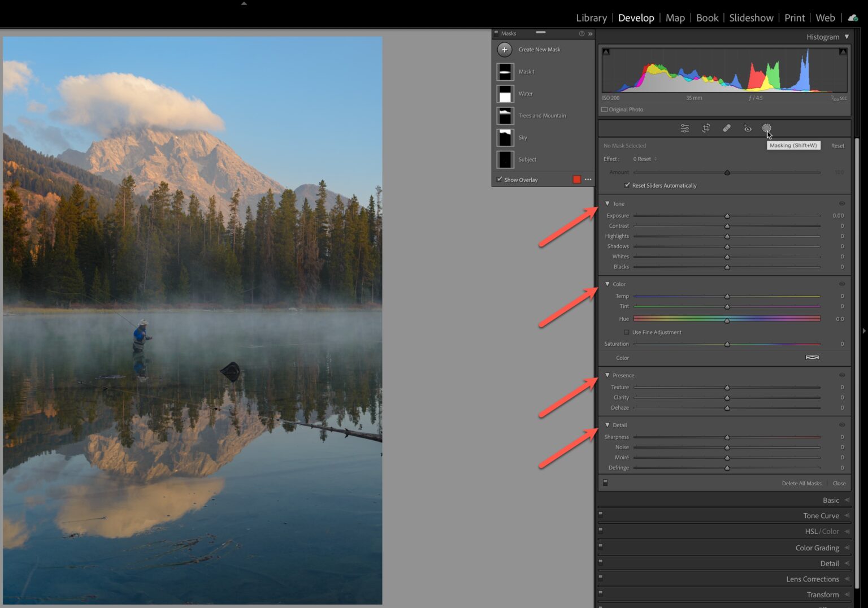
Task: Click the Create New Mask plus icon
Action: pyautogui.click(x=505, y=49)
